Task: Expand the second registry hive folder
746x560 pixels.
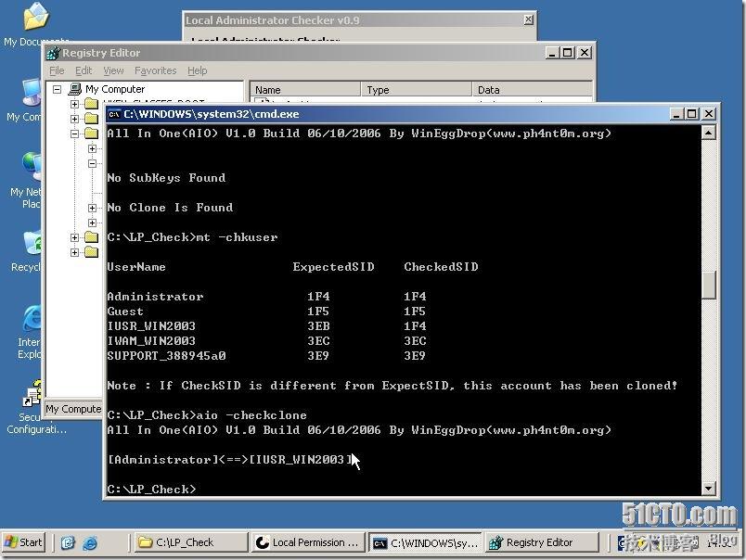Action: tap(75, 119)
